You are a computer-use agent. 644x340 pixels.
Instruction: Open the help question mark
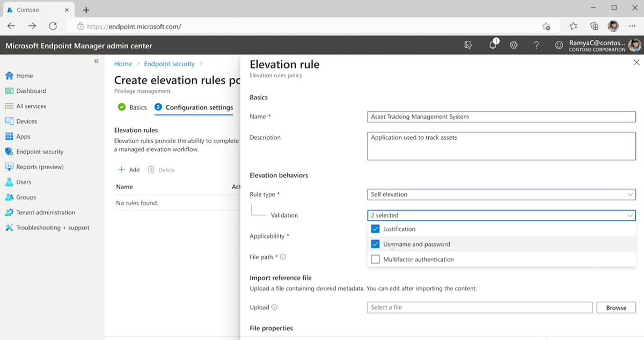click(536, 46)
